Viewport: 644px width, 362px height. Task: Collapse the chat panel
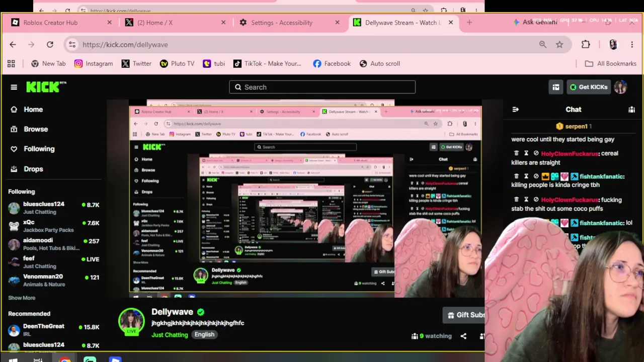click(515, 110)
